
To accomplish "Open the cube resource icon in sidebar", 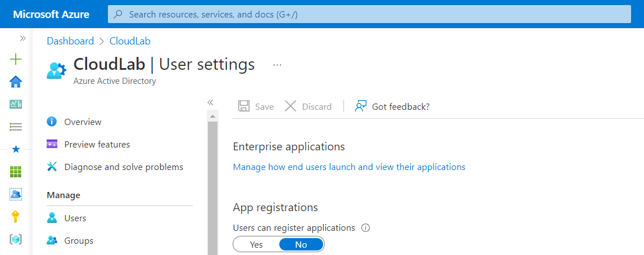I will click(x=16, y=239).
